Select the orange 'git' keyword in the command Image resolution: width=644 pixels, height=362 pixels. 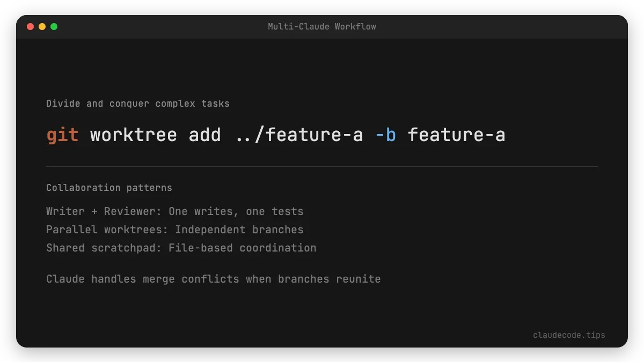pos(63,135)
